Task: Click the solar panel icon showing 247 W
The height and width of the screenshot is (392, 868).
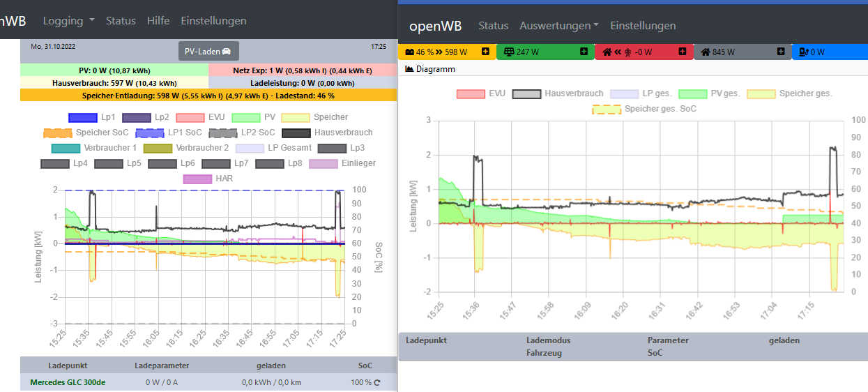Action: [510, 52]
